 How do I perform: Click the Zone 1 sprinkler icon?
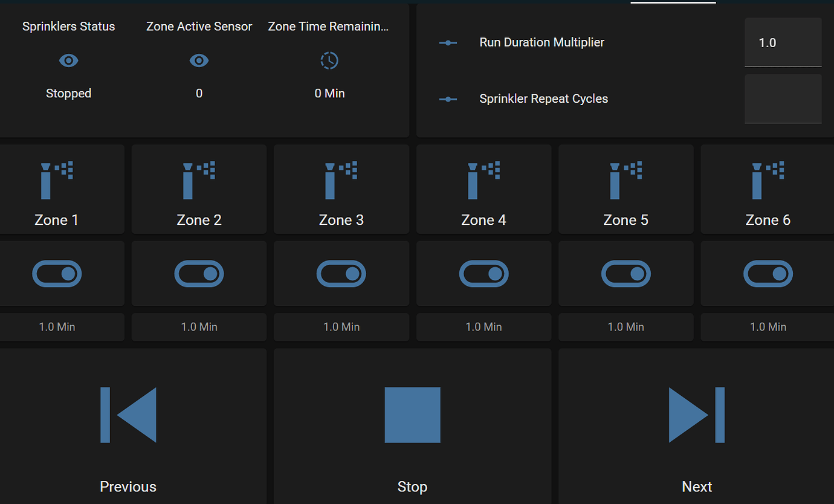pyautogui.click(x=56, y=180)
